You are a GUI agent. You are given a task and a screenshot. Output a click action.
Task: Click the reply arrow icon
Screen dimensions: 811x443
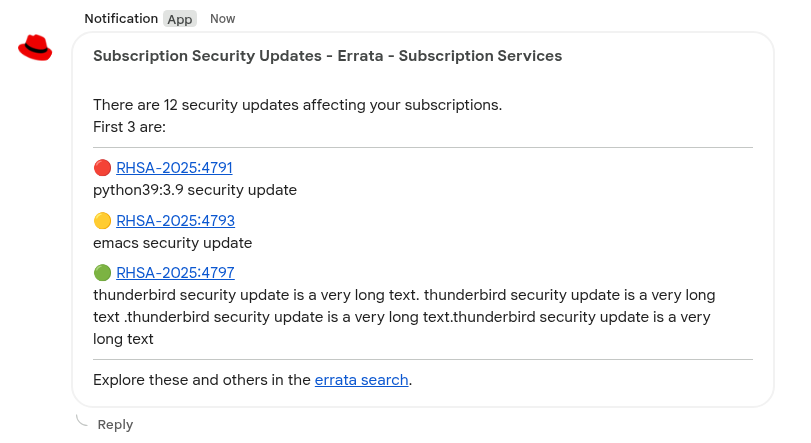tap(83, 419)
